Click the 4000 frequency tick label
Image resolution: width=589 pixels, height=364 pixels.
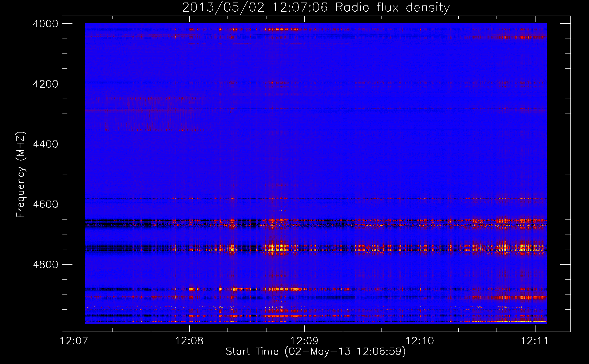coord(46,24)
